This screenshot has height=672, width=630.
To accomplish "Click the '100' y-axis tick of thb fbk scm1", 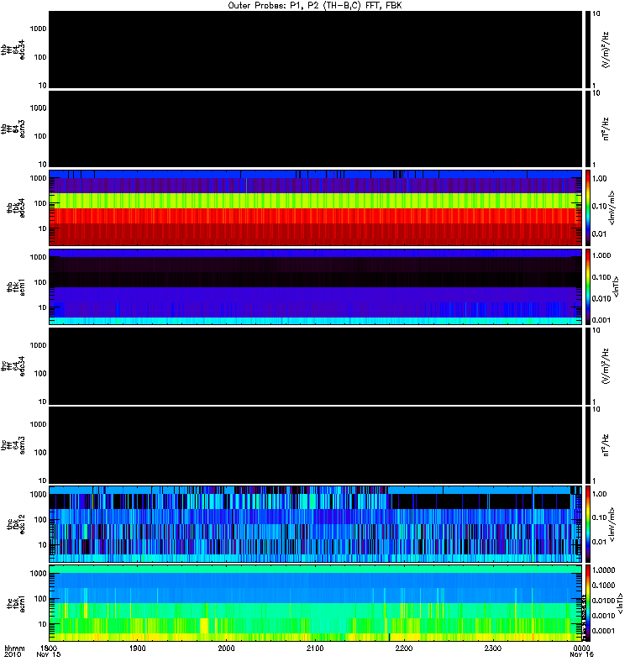I will tap(40, 282).
